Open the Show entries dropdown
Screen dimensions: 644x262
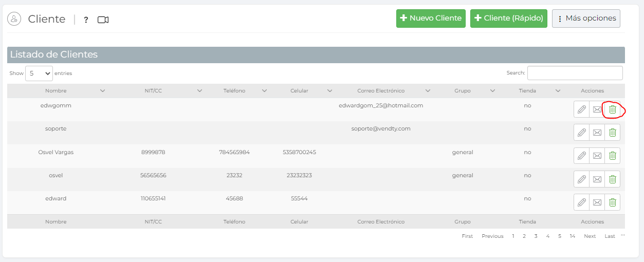[39, 73]
